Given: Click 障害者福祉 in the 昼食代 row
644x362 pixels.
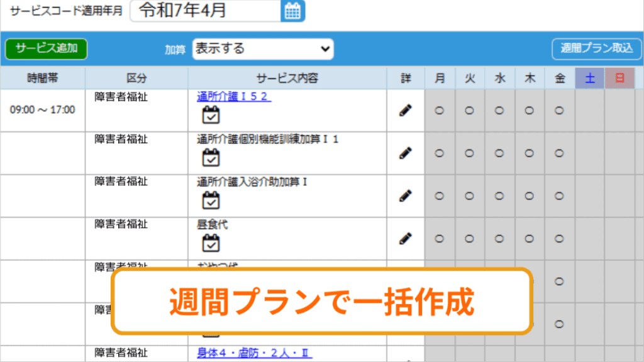Looking at the screenshot, I should tap(121, 224).
